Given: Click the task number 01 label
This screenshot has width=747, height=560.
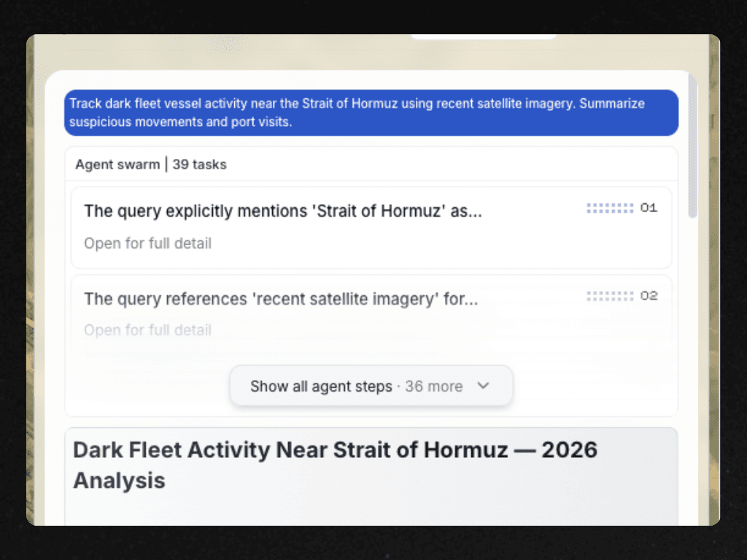Looking at the screenshot, I should tap(649, 208).
